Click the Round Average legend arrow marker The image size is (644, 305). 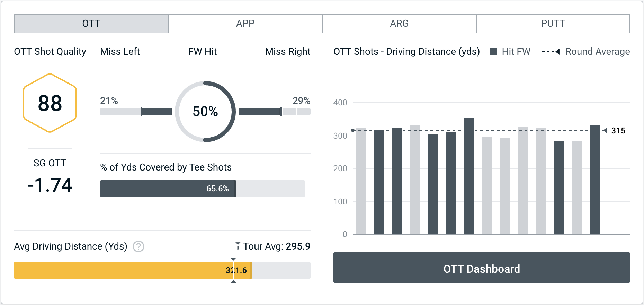click(x=557, y=52)
